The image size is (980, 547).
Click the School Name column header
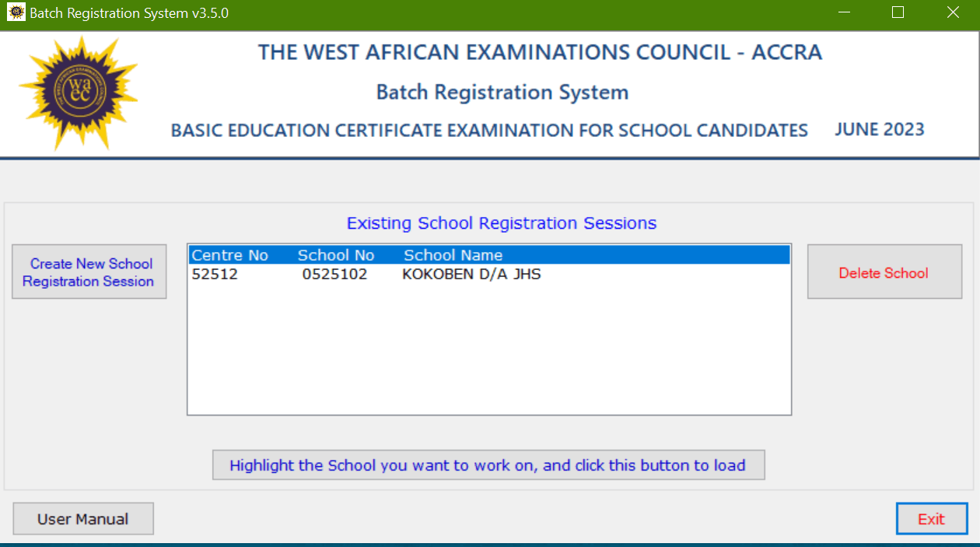pos(453,255)
